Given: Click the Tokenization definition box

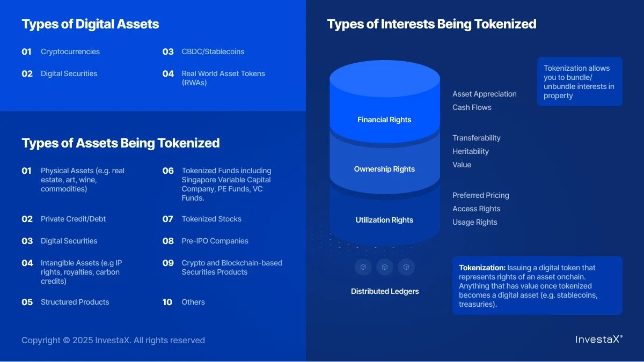Looking at the screenshot, I should pos(537,285).
